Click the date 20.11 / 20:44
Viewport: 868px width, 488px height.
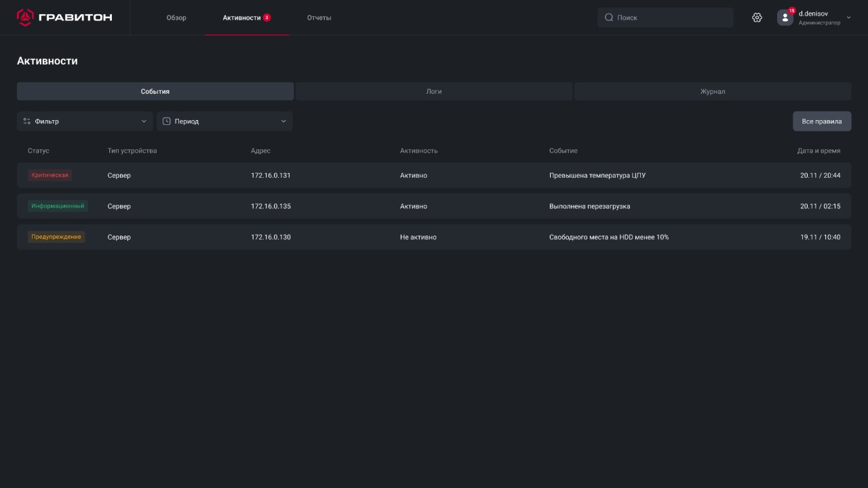point(820,175)
